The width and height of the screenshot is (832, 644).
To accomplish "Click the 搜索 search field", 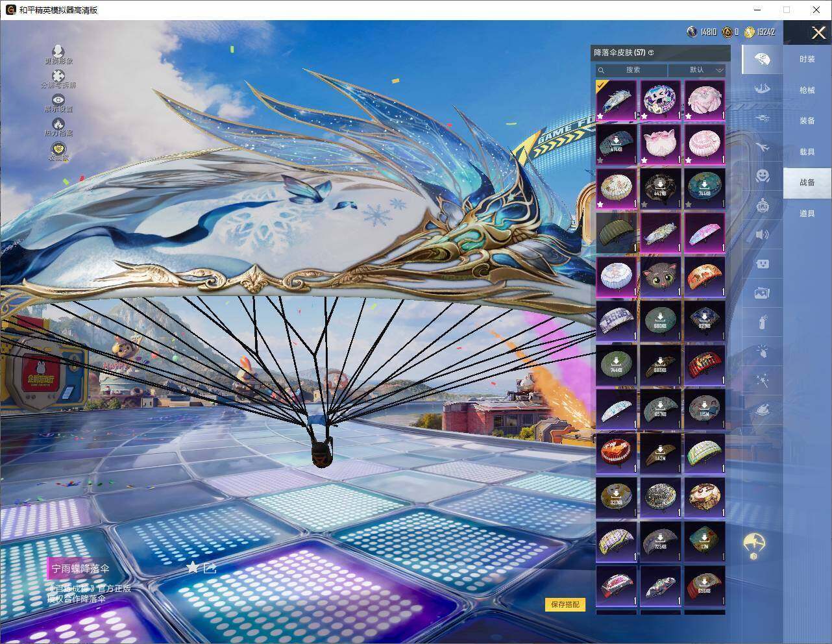I will click(x=632, y=70).
